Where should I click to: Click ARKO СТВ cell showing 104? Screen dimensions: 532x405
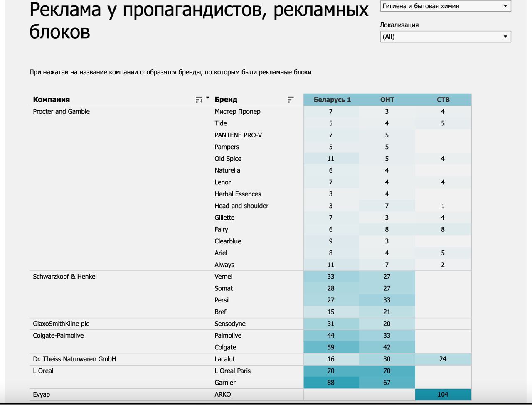(443, 395)
